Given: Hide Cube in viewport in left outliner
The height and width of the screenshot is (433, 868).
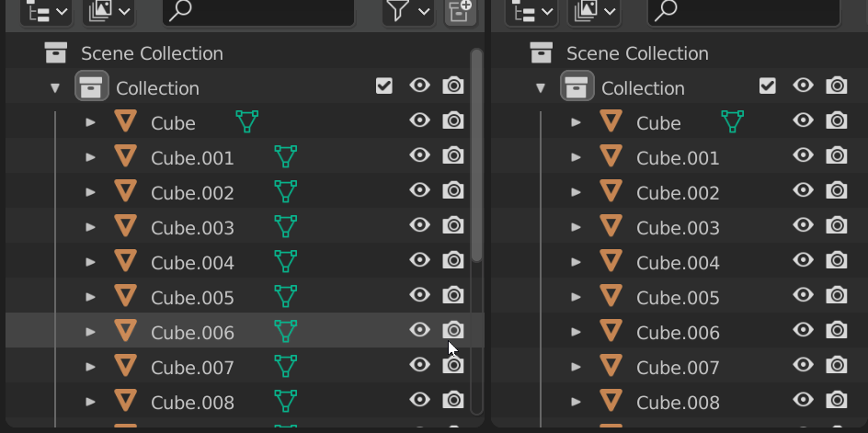Looking at the screenshot, I should tap(419, 120).
